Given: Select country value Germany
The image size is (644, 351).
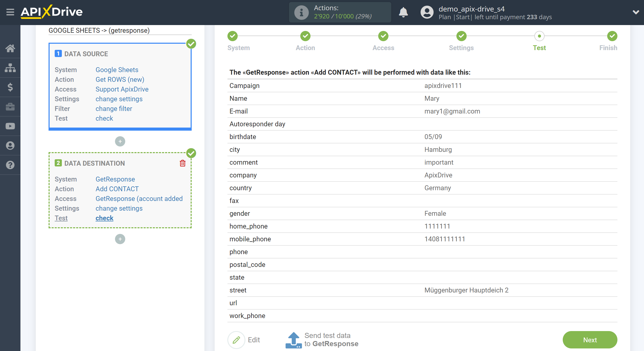Looking at the screenshot, I should [438, 188].
